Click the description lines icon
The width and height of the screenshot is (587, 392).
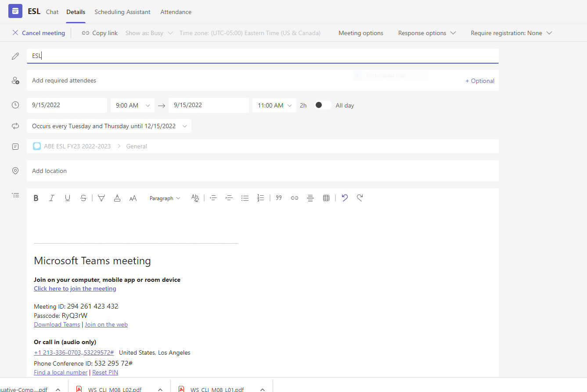click(15, 195)
